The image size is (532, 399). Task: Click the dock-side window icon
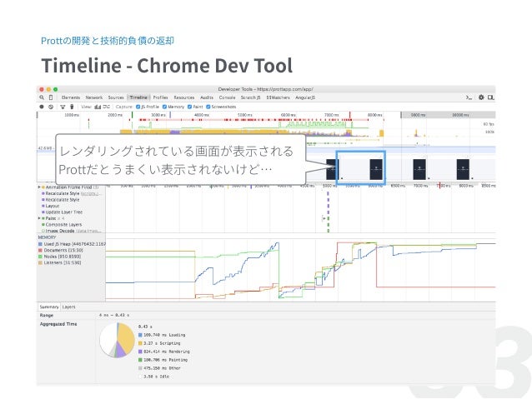pos(490,97)
